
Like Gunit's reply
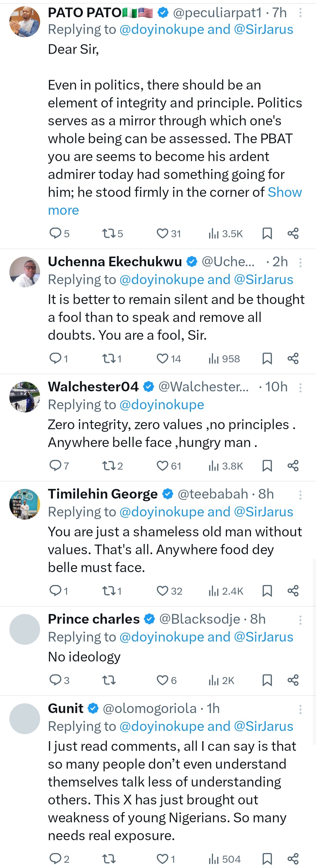[x=163, y=859]
